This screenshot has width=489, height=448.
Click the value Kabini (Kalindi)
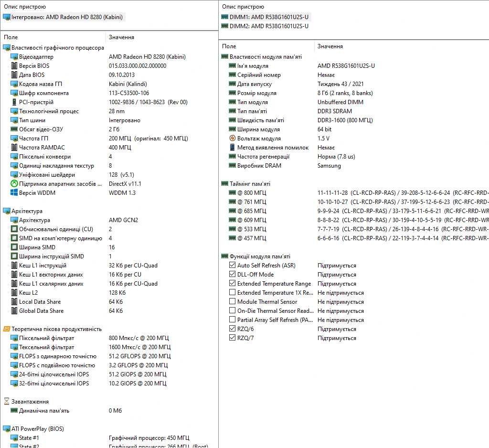coord(128,84)
